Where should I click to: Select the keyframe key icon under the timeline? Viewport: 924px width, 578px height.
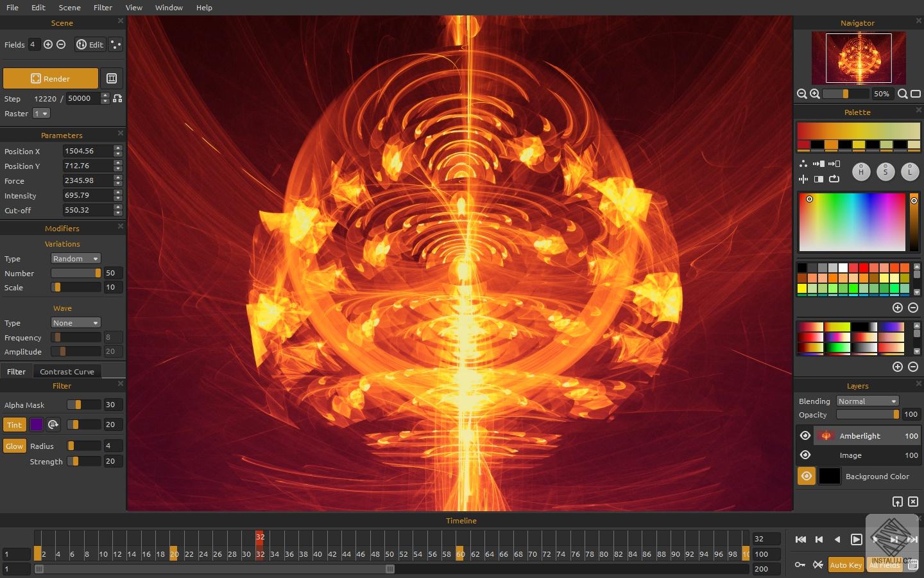coord(801,565)
